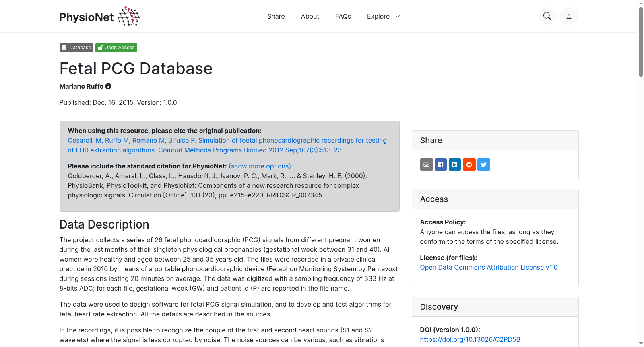This screenshot has height=347, width=644.
Task: Click the License (for files) label
Action: click(448, 258)
